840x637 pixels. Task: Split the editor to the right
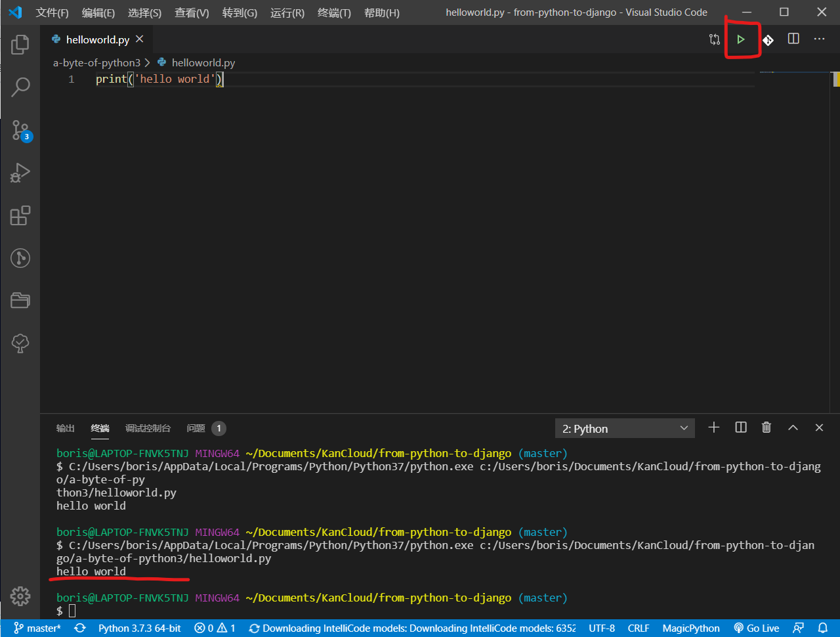[793, 39]
